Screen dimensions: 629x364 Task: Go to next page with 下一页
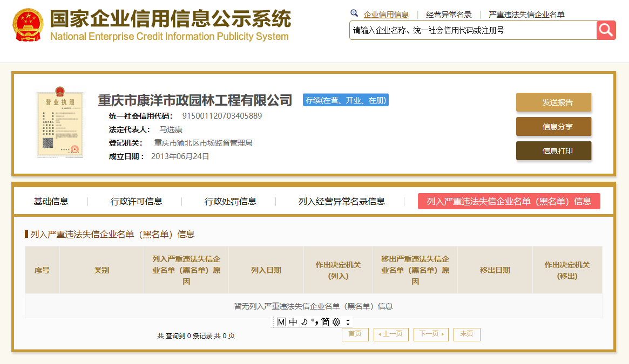[431, 334]
